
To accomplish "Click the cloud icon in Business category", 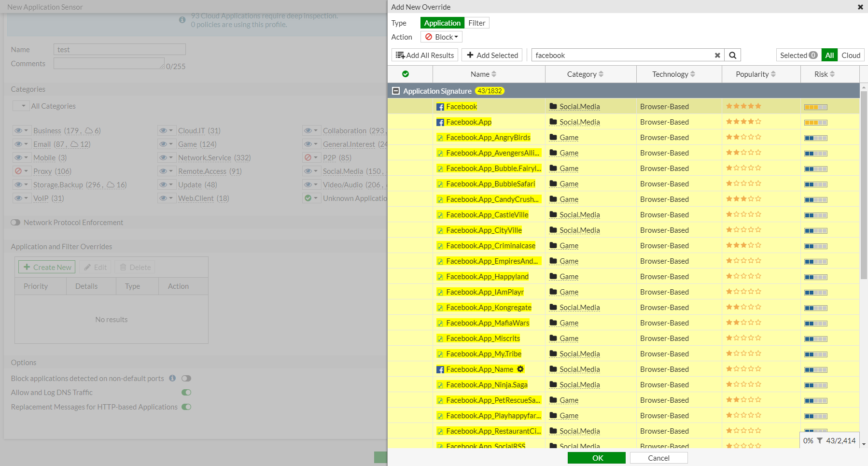I will (89, 130).
